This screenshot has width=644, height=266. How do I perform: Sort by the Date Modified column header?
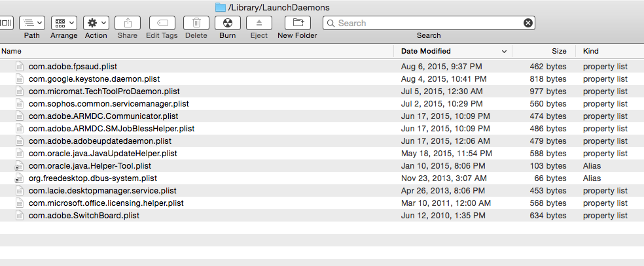[426, 51]
